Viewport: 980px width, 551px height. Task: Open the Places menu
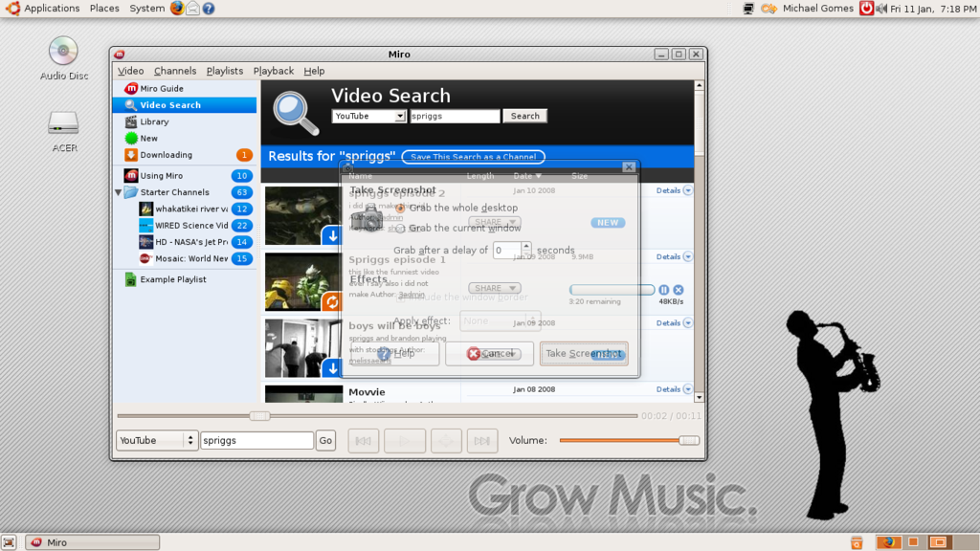(104, 8)
